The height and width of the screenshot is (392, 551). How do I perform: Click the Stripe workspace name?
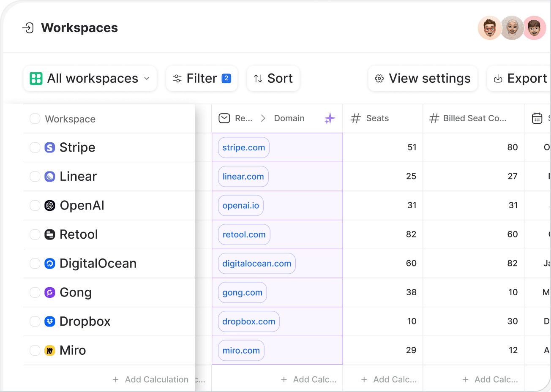click(77, 147)
